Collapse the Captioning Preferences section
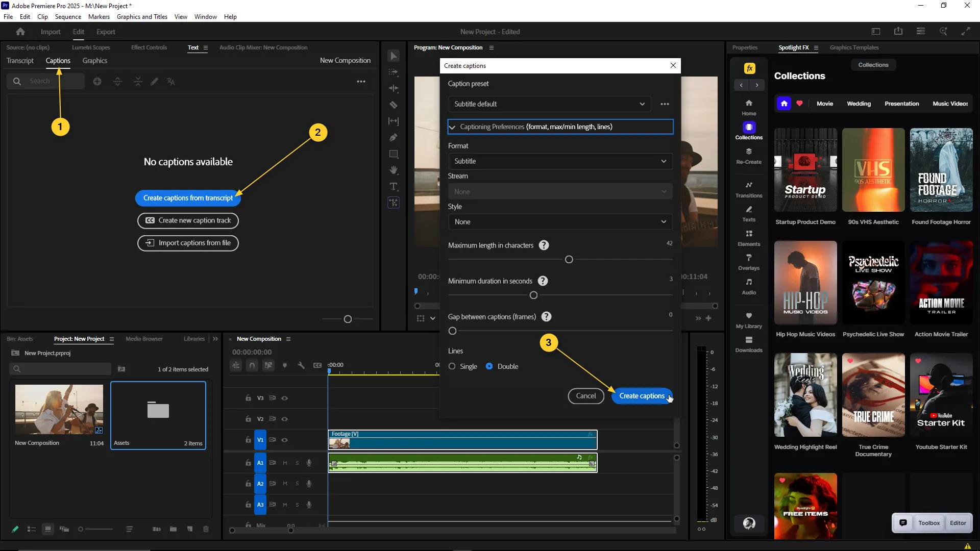 452,127
